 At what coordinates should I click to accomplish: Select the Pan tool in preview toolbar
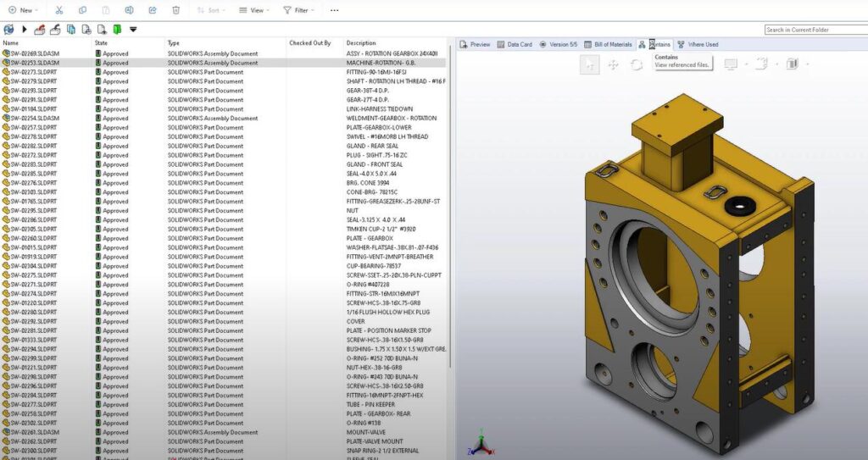[613, 64]
